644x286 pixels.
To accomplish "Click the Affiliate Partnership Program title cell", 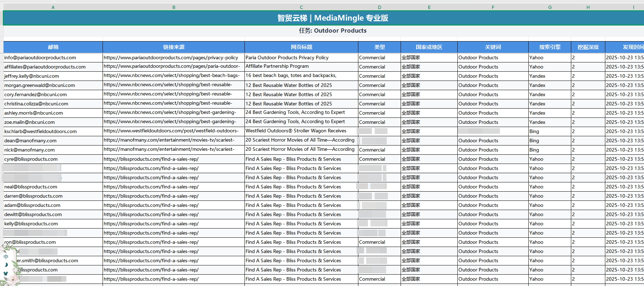I will coord(302,67).
